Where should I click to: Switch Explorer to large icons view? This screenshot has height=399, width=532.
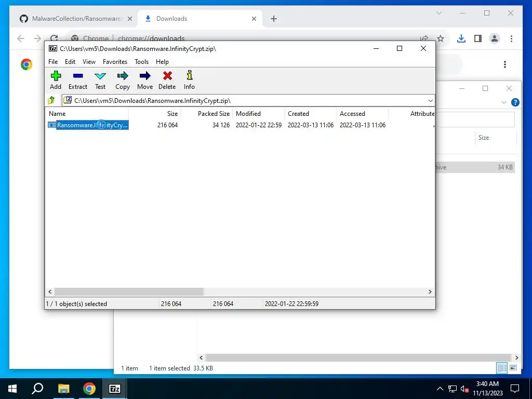(513, 368)
